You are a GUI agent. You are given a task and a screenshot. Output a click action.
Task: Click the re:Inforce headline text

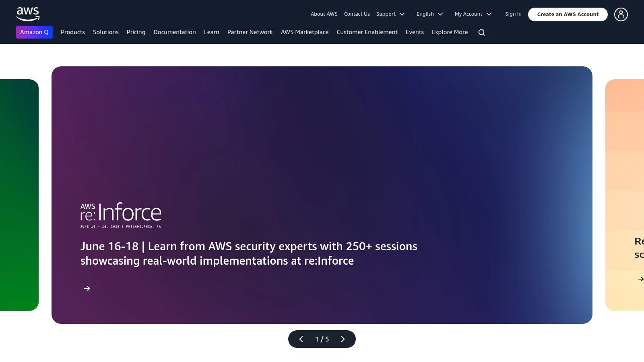coord(249,253)
